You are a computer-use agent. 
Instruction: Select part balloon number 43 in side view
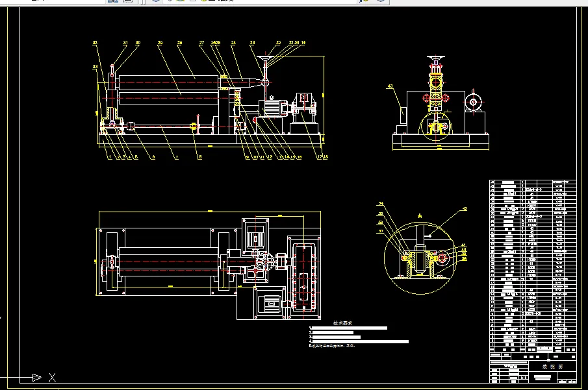[390, 86]
